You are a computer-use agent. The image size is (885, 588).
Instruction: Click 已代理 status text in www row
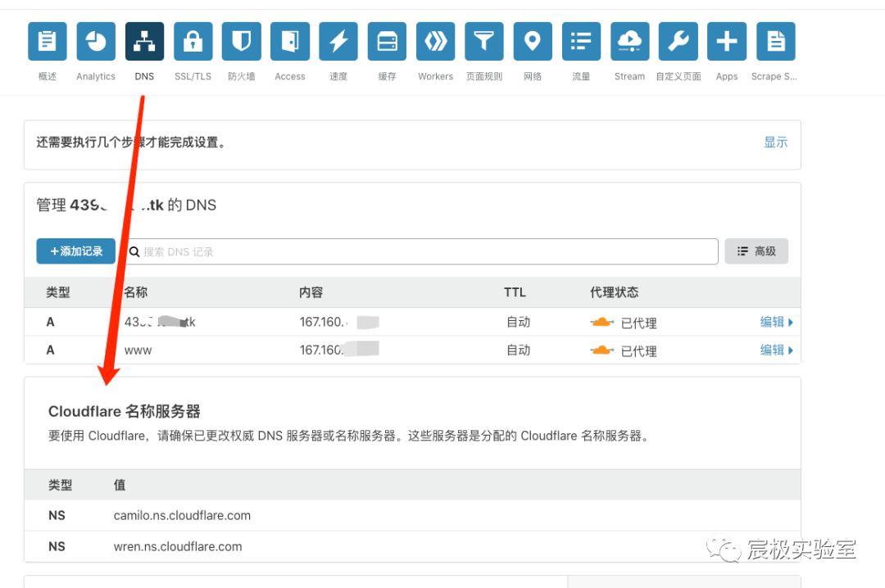pyautogui.click(x=639, y=351)
